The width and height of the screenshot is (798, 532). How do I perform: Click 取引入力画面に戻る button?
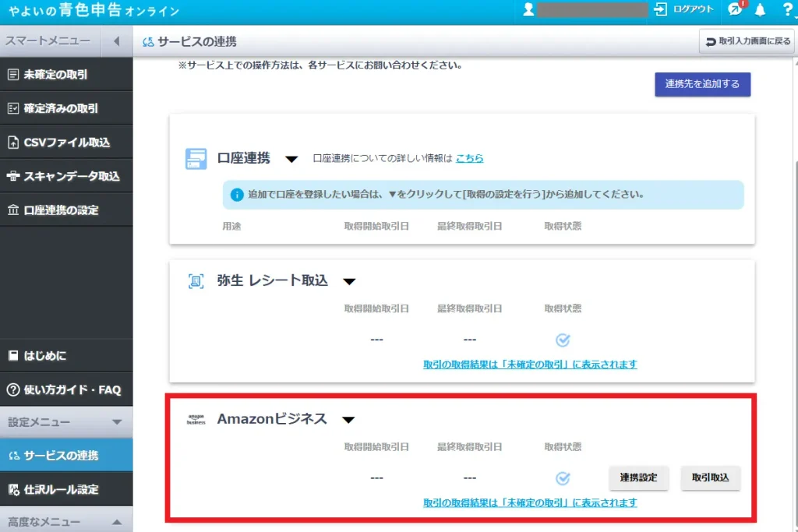pos(748,41)
